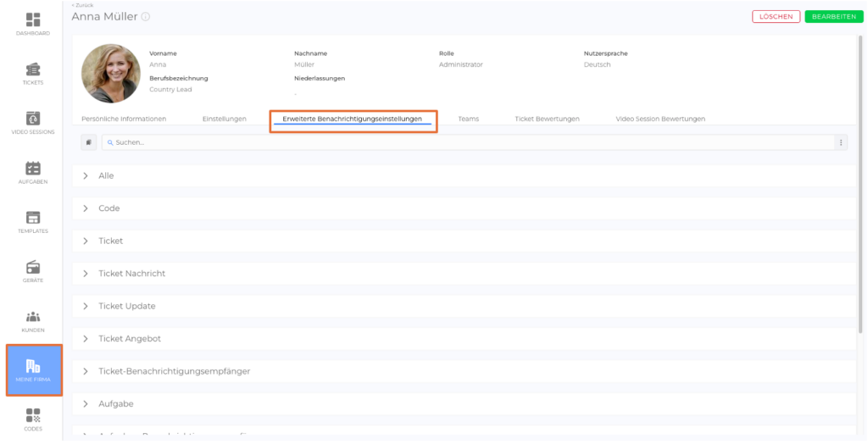Image resolution: width=868 pixels, height=444 pixels.
Task: Click the Löschen button
Action: [776, 16]
